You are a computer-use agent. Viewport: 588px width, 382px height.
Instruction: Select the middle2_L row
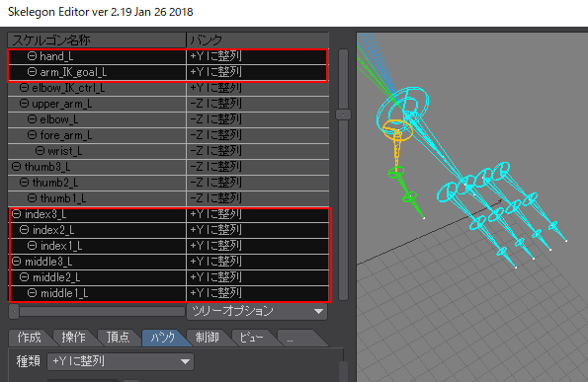tap(168, 277)
